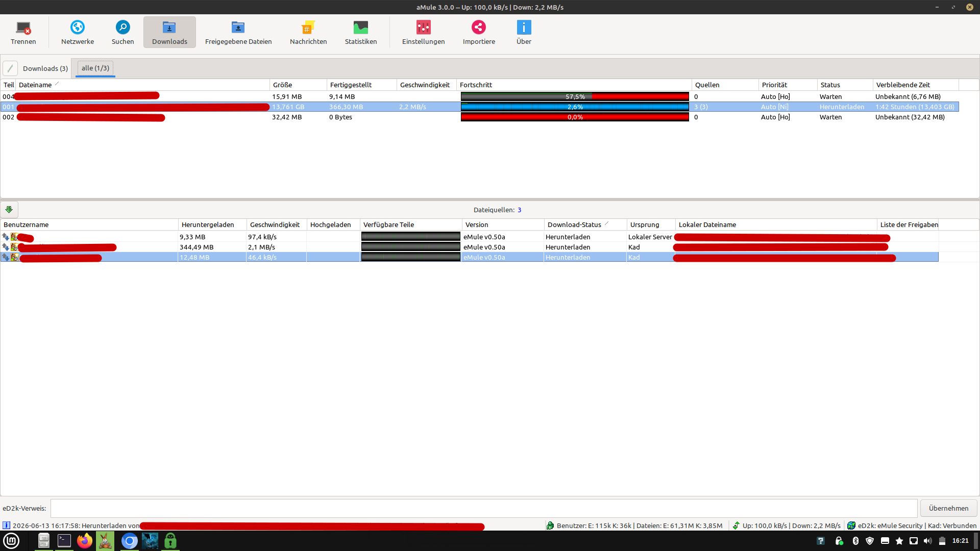Sort sources by Version column

[x=503, y=224]
